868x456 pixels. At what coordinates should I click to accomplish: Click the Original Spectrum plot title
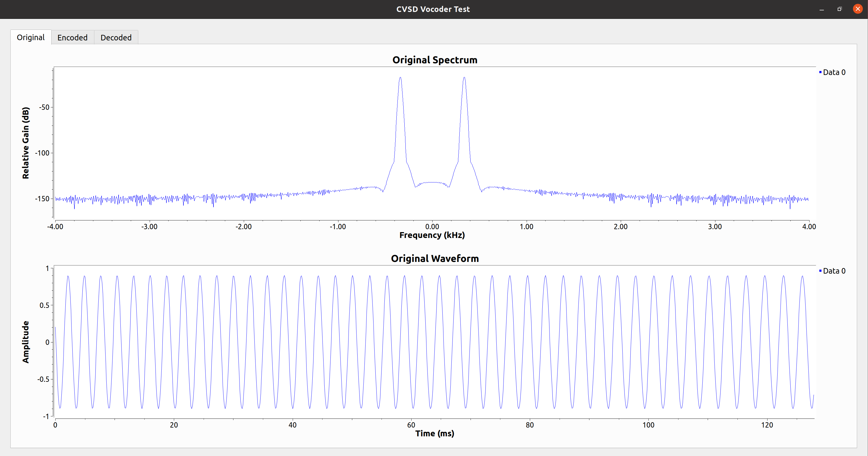(x=434, y=60)
